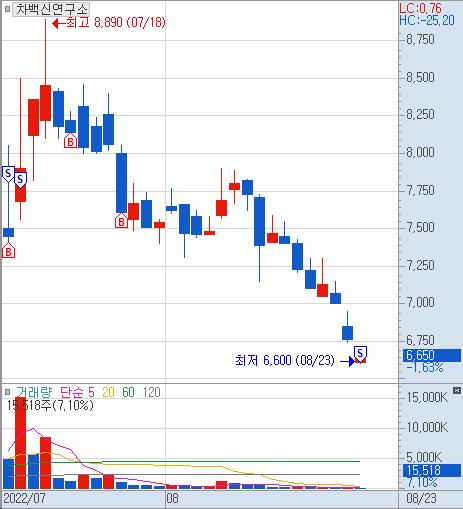The height and width of the screenshot is (509, 463).
Task: Click the 7,250 price axis label
Action: coord(420,266)
